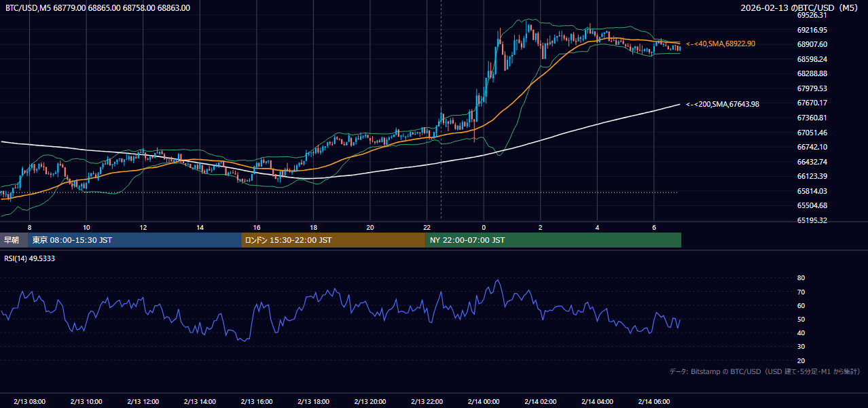Click the price axis value 65814.03
Viewport: 868px width, 408px height.
[x=812, y=191]
